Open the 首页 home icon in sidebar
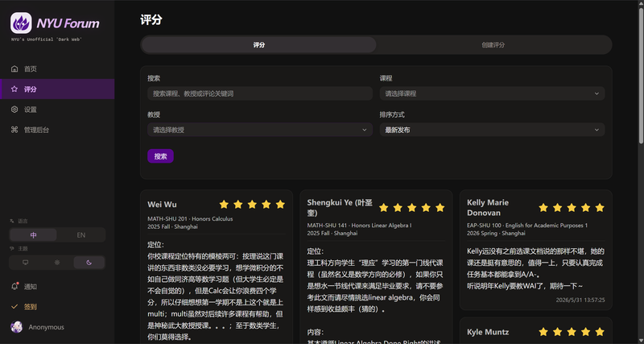Image resolution: width=644 pixels, height=344 pixels. pyautogui.click(x=14, y=68)
